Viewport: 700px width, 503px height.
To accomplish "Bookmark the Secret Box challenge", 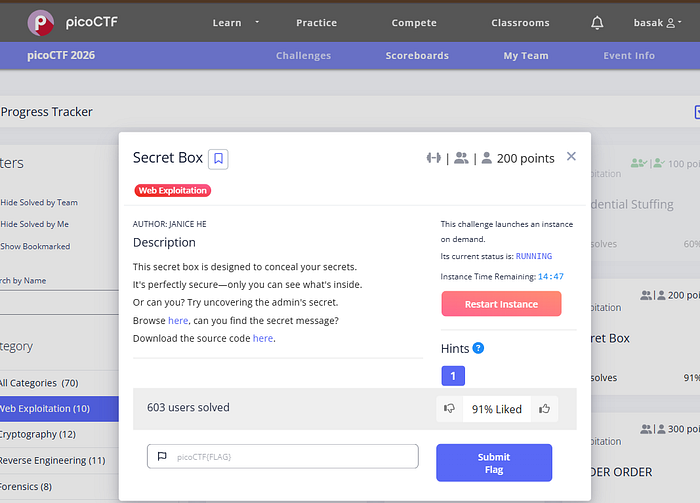I will (218, 159).
